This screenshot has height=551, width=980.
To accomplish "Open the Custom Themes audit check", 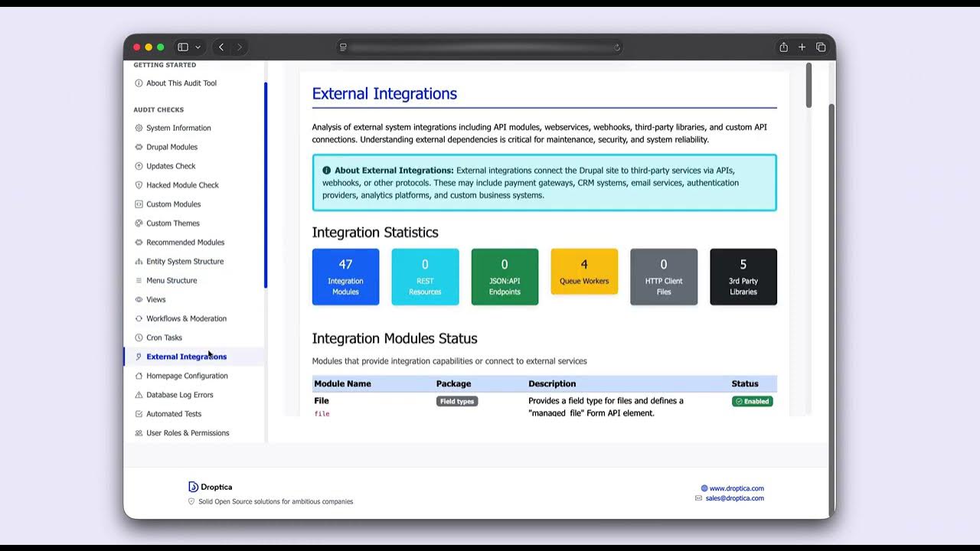I will pos(174,223).
